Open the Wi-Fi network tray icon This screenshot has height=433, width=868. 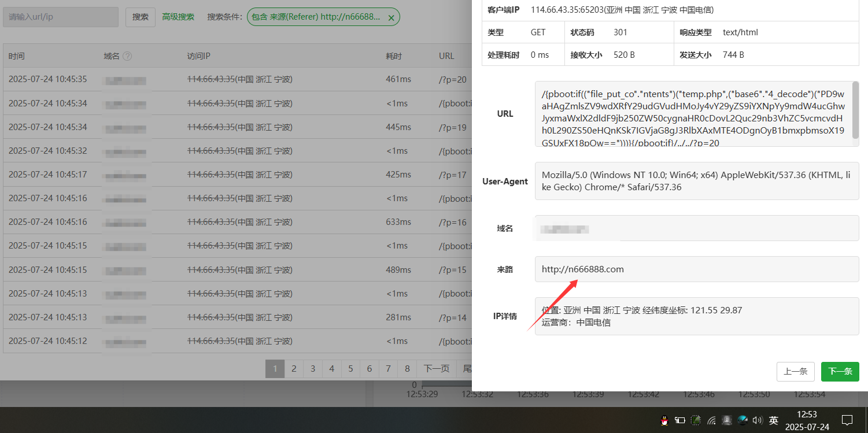tap(711, 420)
